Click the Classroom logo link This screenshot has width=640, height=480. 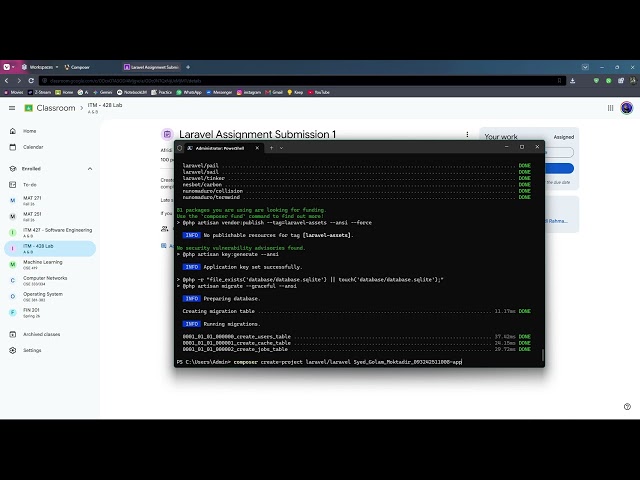pyautogui.click(x=50, y=108)
